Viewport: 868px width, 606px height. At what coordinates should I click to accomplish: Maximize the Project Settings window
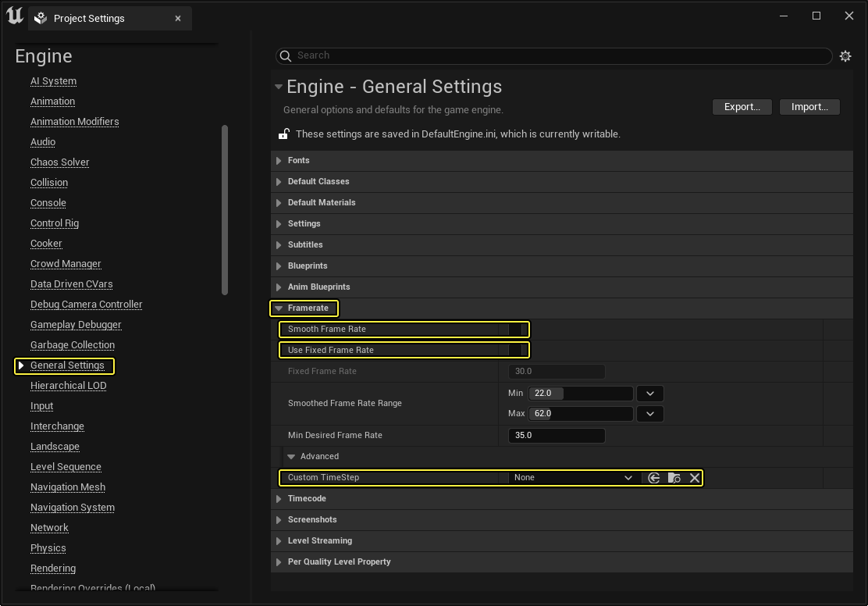pyautogui.click(x=816, y=16)
